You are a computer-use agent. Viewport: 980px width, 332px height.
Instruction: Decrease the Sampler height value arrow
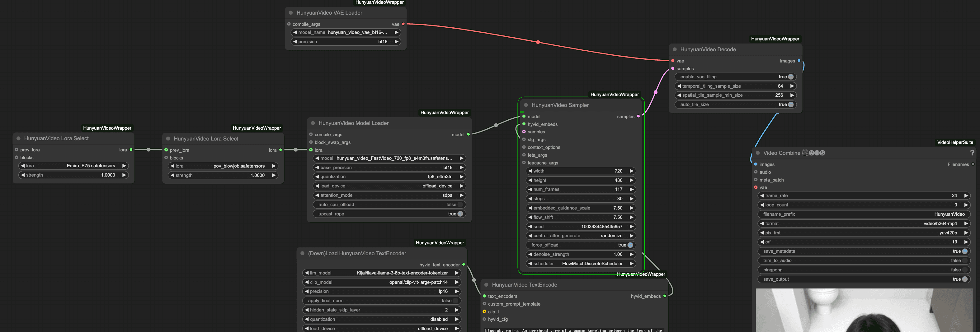tap(530, 180)
